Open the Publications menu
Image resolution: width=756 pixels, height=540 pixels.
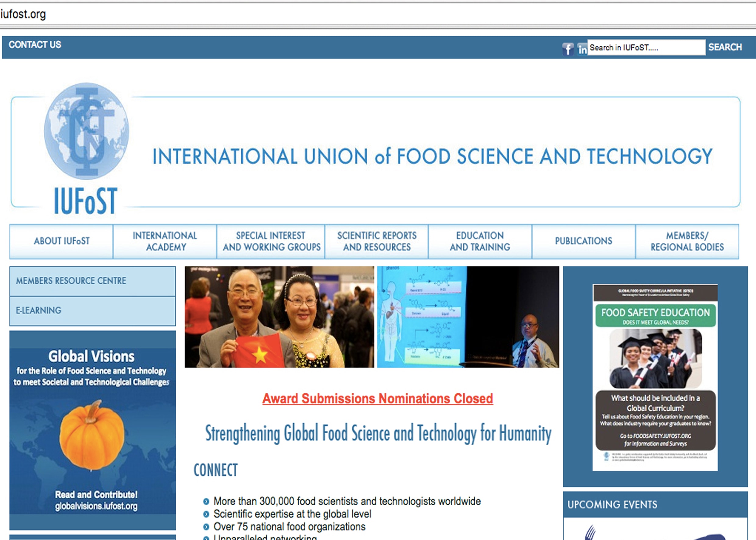(x=584, y=241)
